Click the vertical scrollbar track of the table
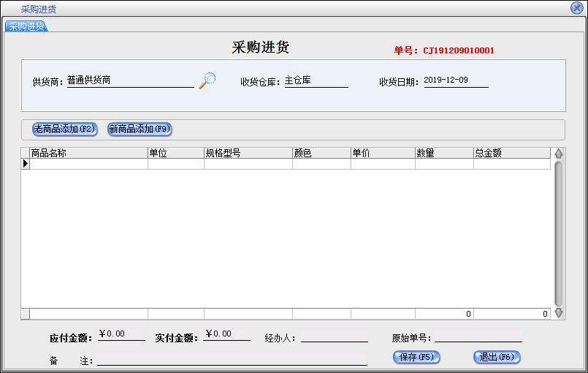Screen dimensions: 588x373 point(558,233)
